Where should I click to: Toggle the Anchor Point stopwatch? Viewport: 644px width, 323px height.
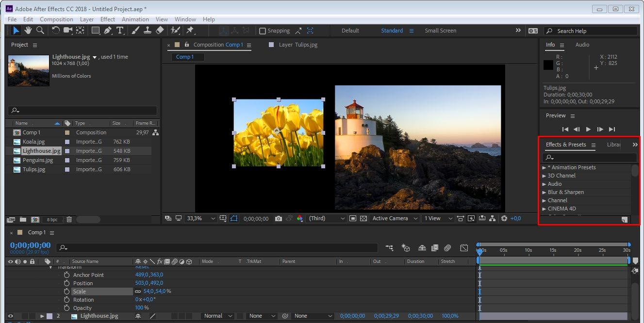click(x=66, y=275)
